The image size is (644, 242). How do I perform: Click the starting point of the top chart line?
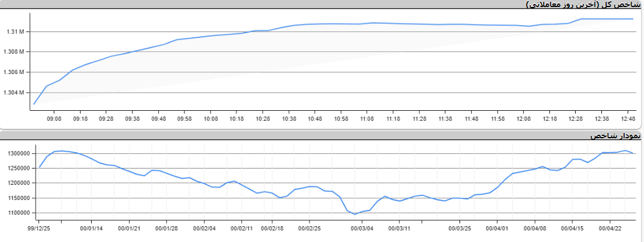(x=34, y=104)
